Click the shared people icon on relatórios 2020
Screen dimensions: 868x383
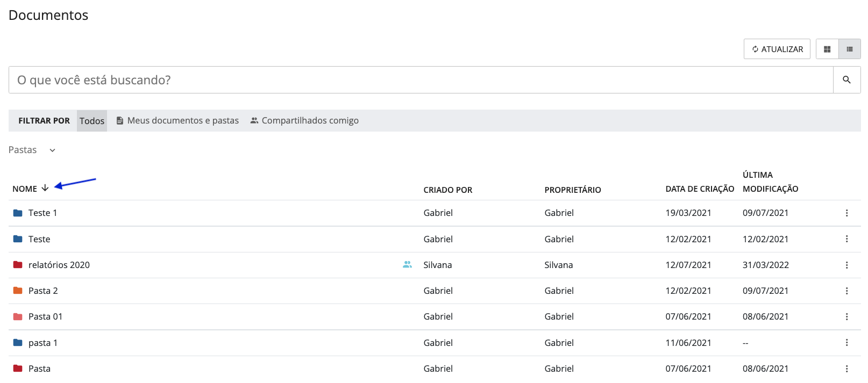click(x=407, y=265)
